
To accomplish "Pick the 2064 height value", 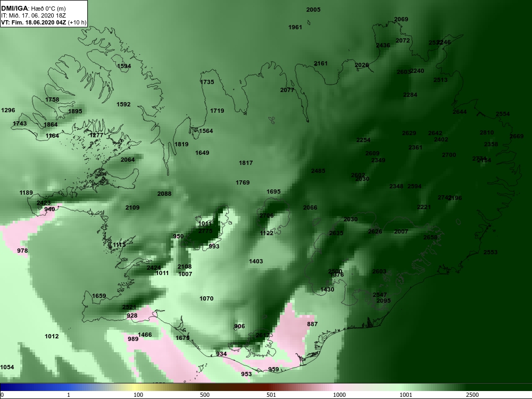I will point(128,160).
